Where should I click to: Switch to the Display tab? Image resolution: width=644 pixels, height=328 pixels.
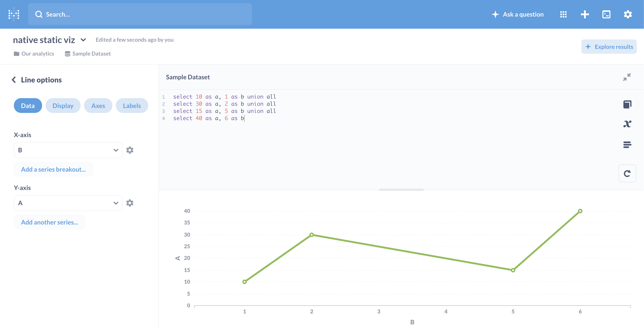[x=63, y=105]
